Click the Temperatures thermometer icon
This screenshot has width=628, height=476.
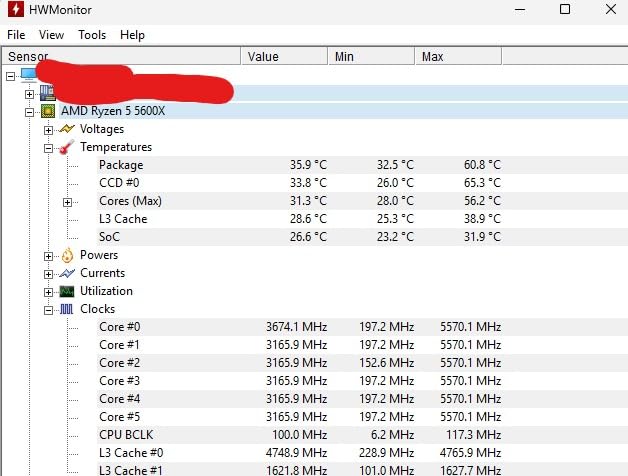(x=66, y=147)
